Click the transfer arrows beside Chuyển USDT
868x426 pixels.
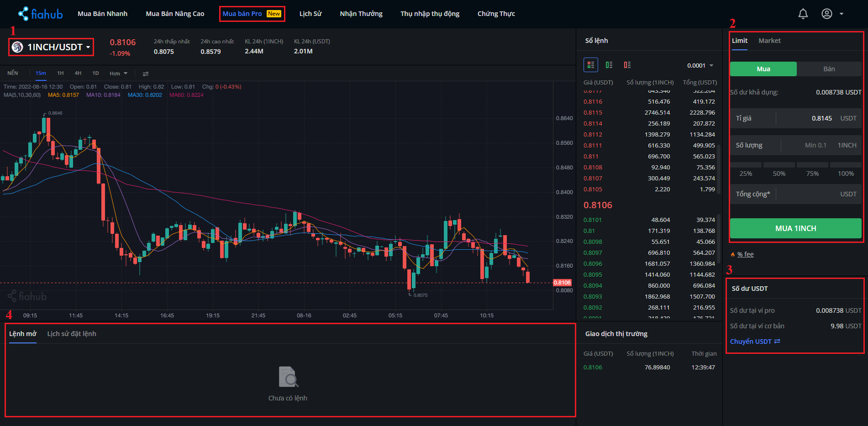(x=777, y=341)
